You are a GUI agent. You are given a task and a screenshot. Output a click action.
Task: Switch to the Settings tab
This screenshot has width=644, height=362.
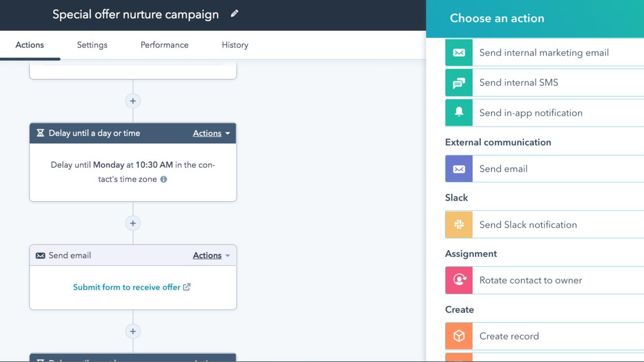[x=92, y=45]
